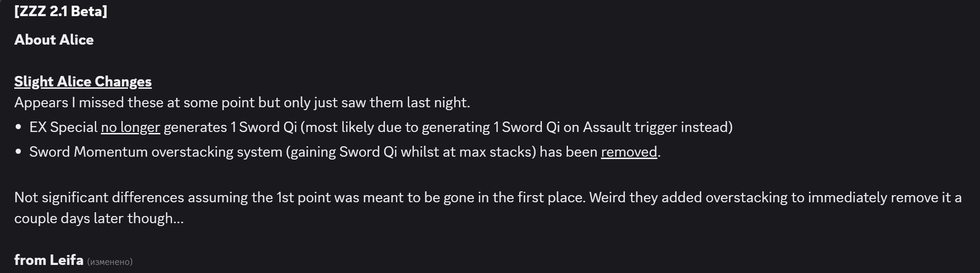Select the parenthetical "gaining Sword Qi whilst"

tap(366, 152)
